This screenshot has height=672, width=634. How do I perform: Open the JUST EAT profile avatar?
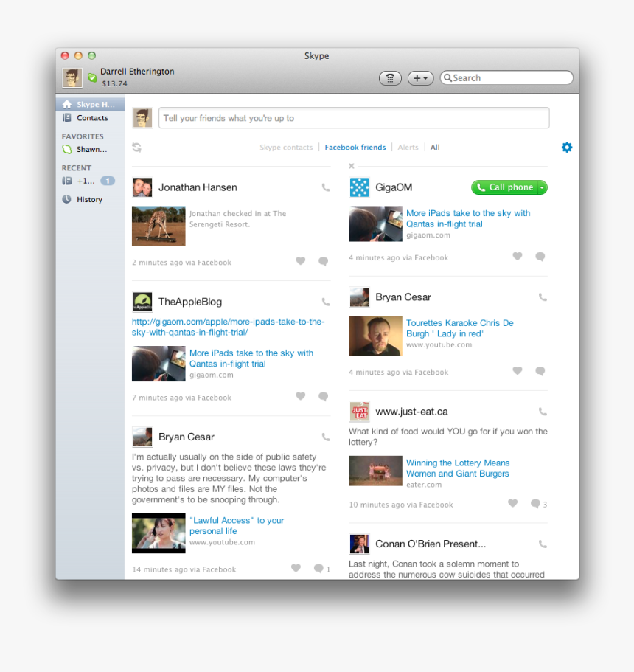coord(359,412)
